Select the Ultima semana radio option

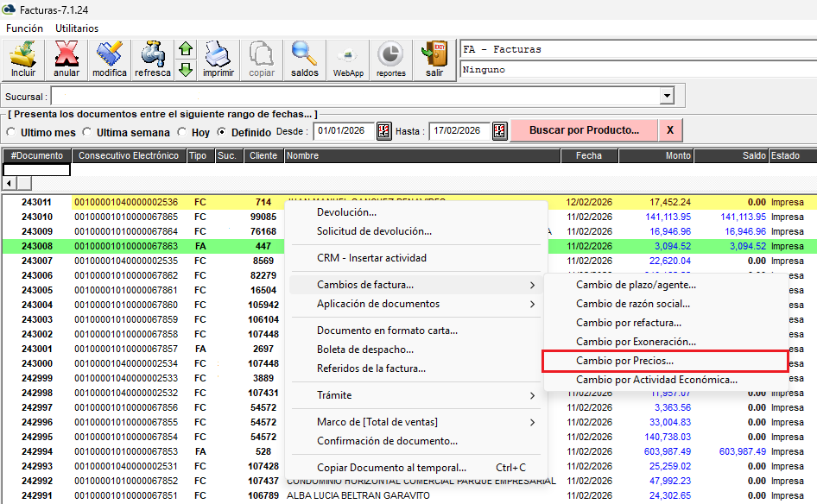tap(87, 132)
